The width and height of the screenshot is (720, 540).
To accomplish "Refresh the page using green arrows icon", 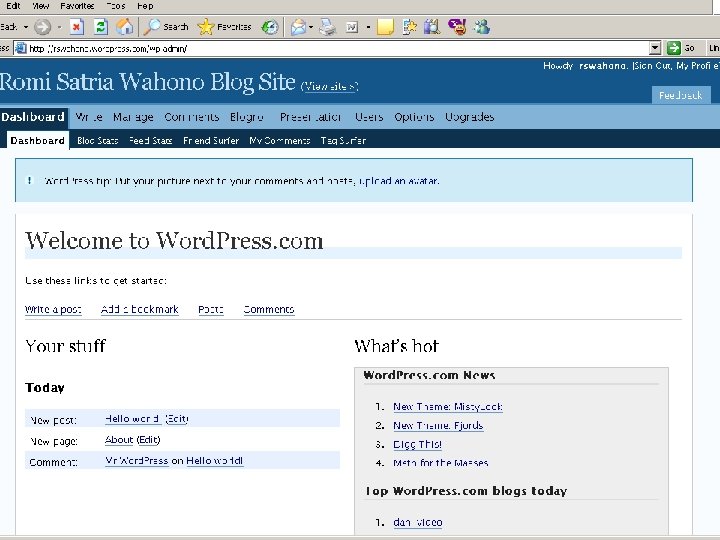I will point(101,27).
